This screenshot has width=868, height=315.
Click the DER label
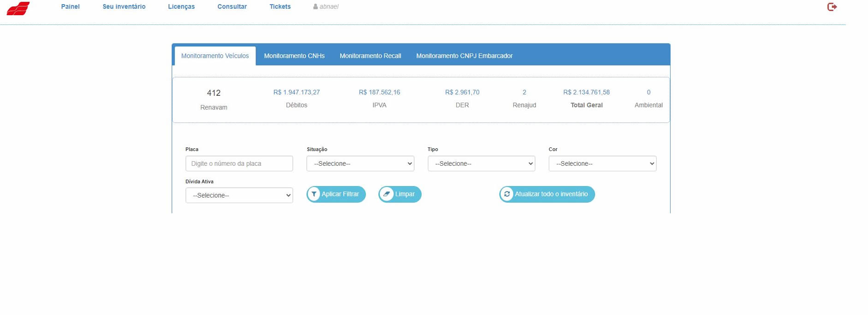pos(462,105)
